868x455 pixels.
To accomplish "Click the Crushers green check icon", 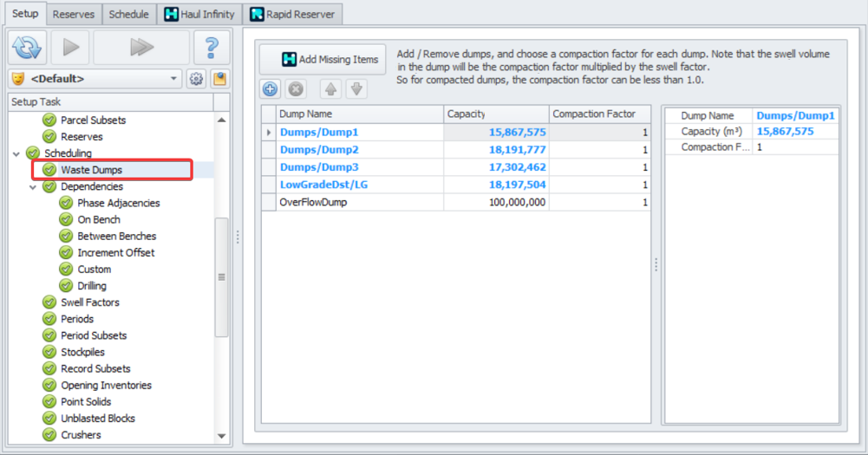I will click(49, 434).
